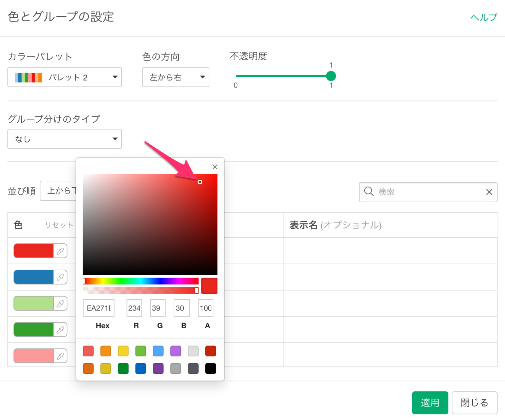Click eyedropper icon beside light green row
This screenshot has height=420, width=505.
tap(60, 304)
